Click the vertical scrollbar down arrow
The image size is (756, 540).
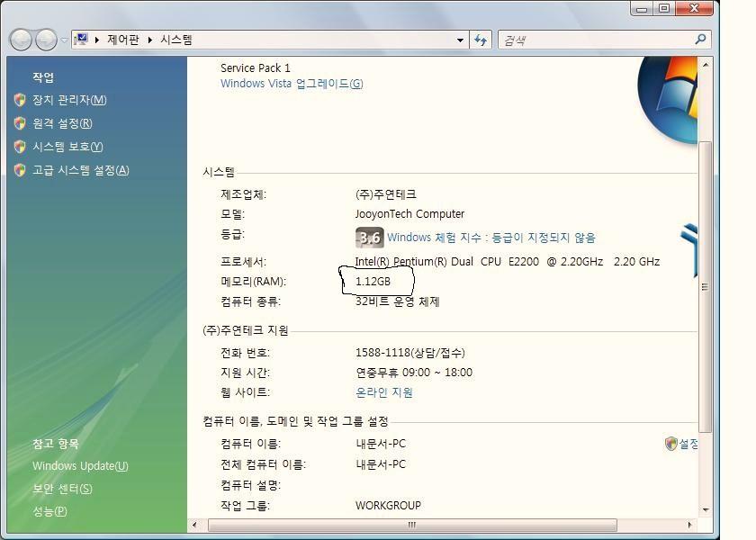pyautogui.click(x=706, y=510)
